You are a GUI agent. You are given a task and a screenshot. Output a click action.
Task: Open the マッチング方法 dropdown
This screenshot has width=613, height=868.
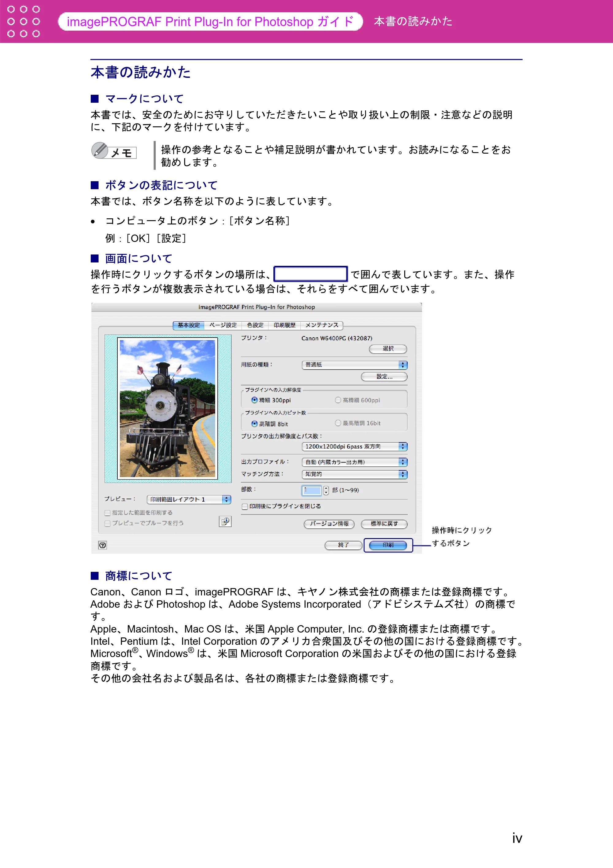[x=355, y=474]
